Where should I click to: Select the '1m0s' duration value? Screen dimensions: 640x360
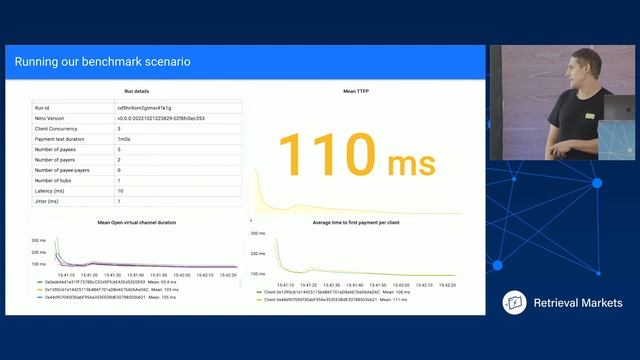[x=178, y=139]
